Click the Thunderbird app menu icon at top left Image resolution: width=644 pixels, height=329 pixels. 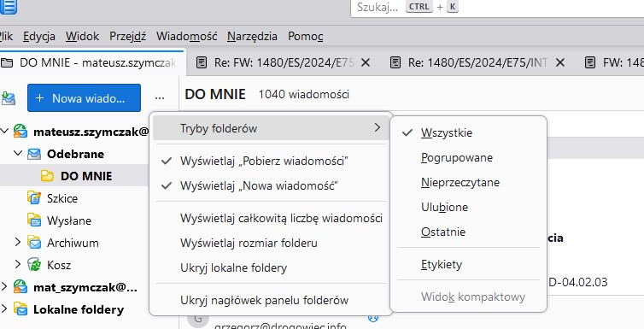click(9, 7)
